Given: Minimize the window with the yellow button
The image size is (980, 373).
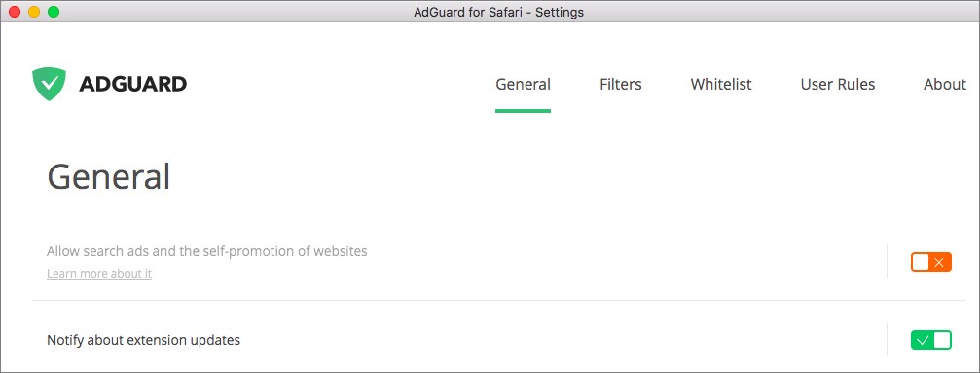Looking at the screenshot, I should click(x=34, y=12).
